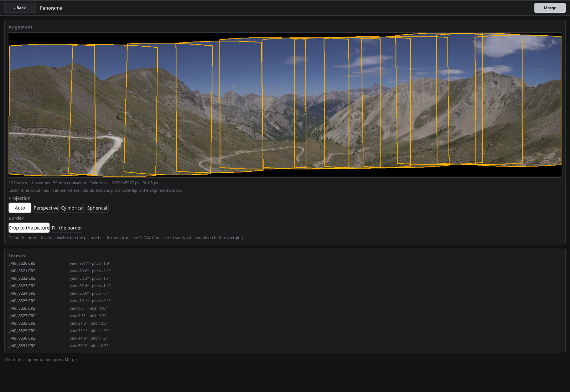Click the large white cloud in panorama

click(x=513, y=46)
